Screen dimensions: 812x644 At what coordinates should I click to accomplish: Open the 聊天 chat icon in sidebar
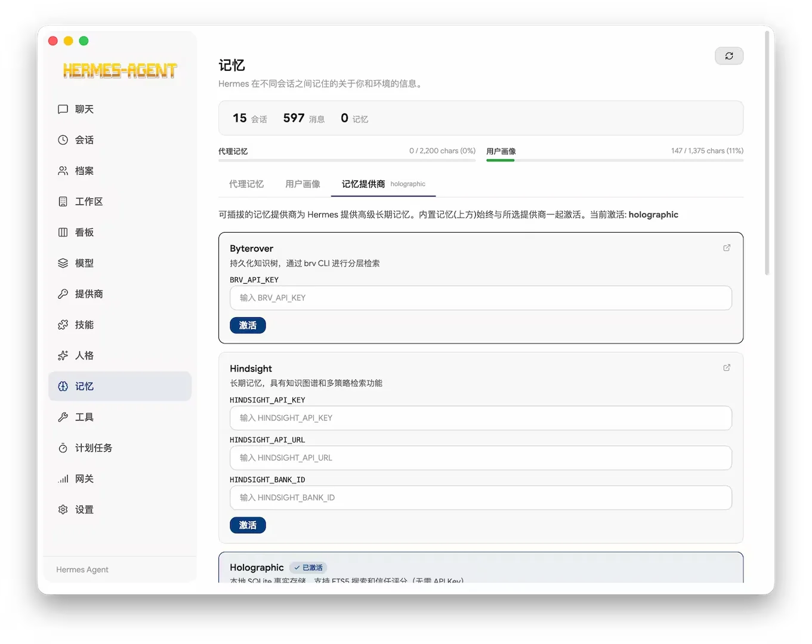point(63,109)
